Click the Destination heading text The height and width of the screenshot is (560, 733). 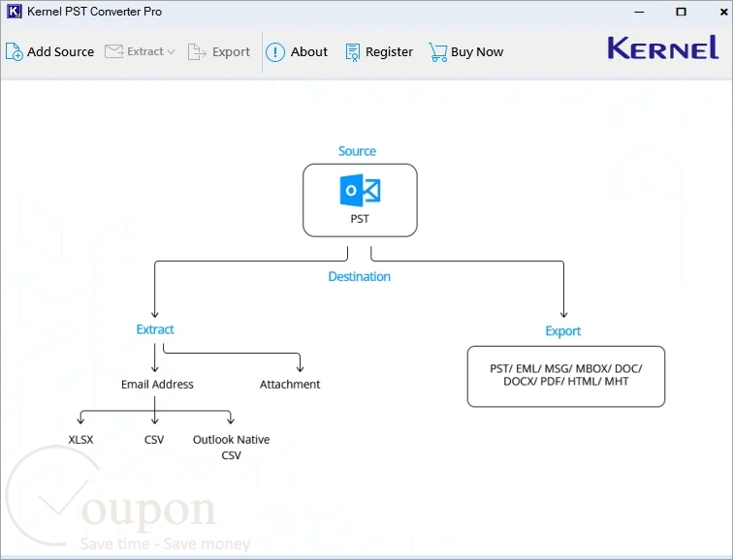359,276
